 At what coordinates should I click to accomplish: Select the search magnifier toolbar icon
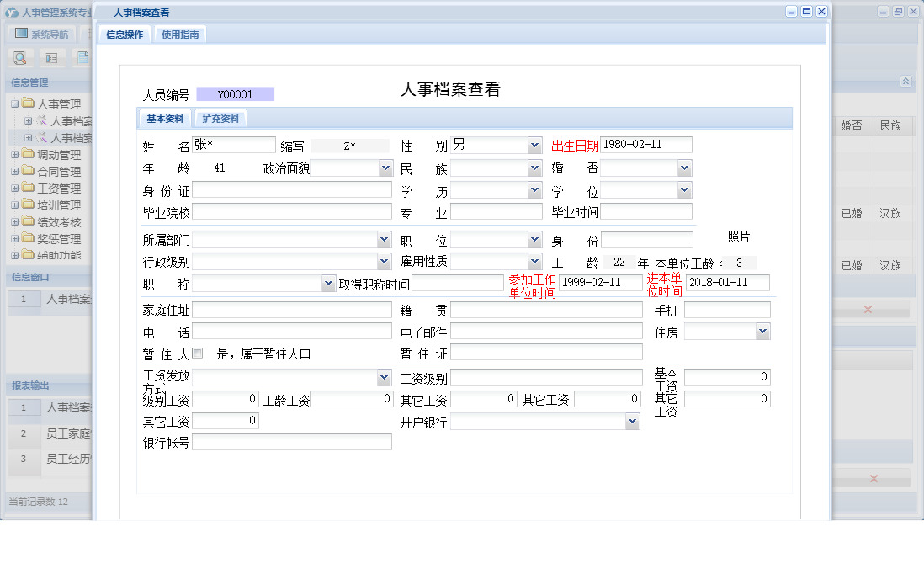click(19, 58)
